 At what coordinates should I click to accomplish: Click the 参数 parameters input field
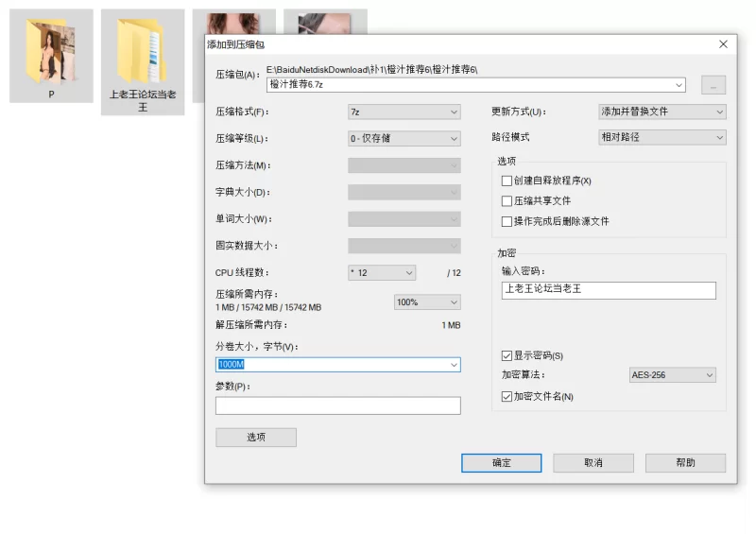tap(338, 405)
